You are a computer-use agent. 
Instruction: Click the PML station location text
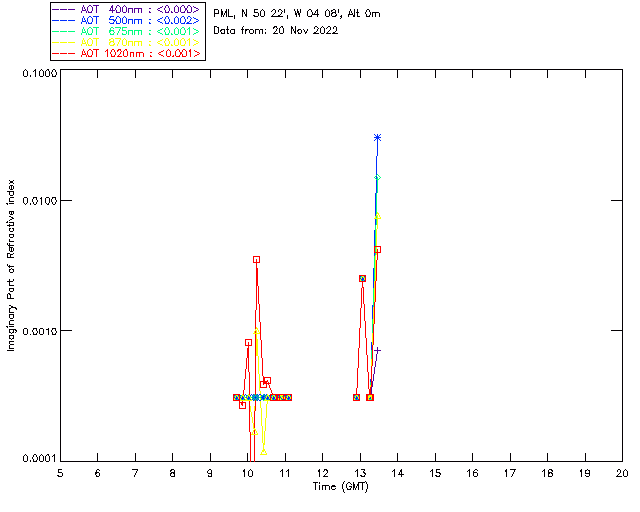click(297, 14)
